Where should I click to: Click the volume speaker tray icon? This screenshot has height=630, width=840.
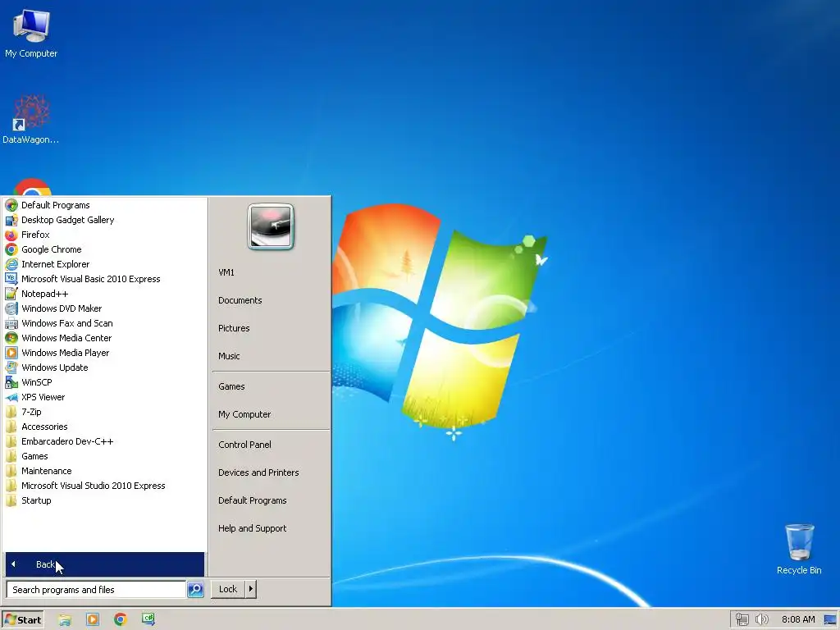tap(761, 620)
